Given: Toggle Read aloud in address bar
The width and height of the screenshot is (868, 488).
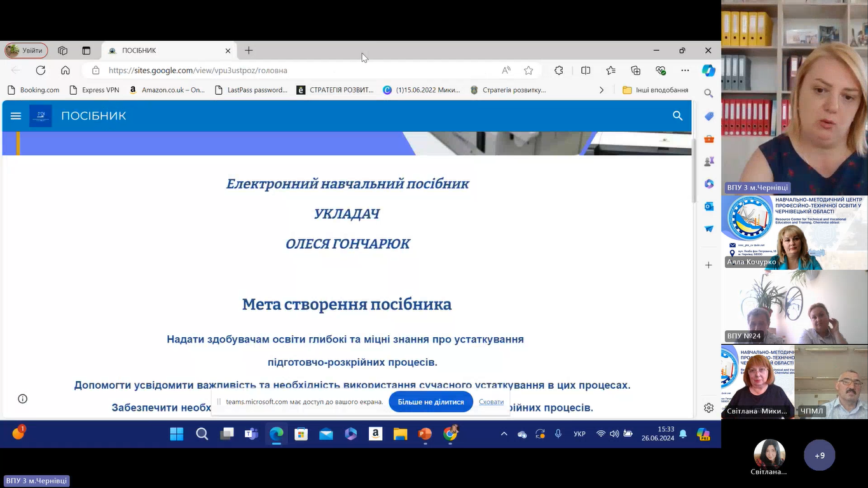Looking at the screenshot, I should coord(506,71).
